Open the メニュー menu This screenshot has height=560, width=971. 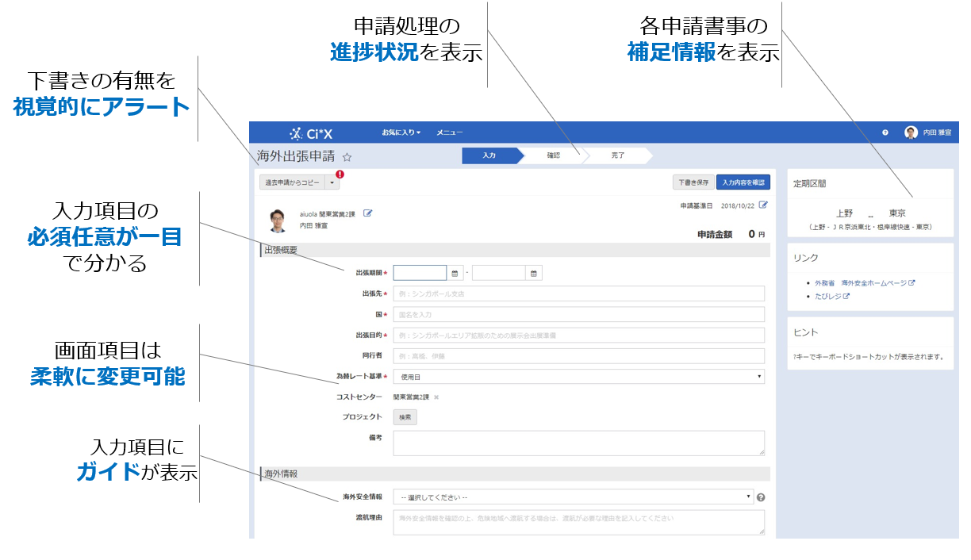pos(449,132)
